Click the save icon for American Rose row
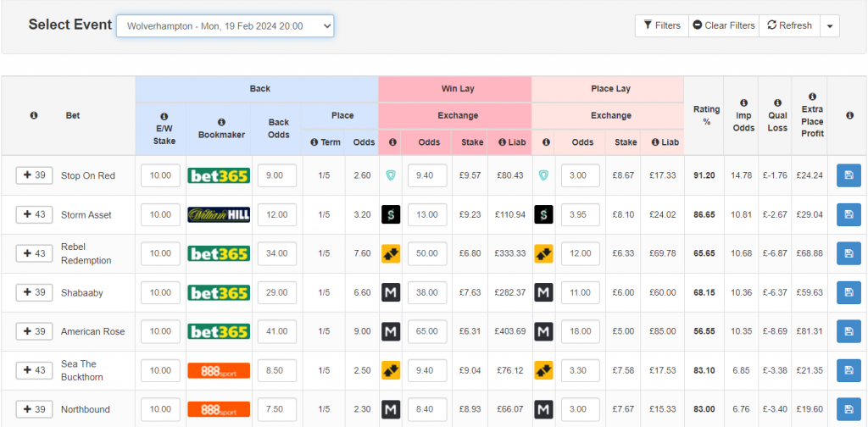868x427 pixels. pos(849,331)
